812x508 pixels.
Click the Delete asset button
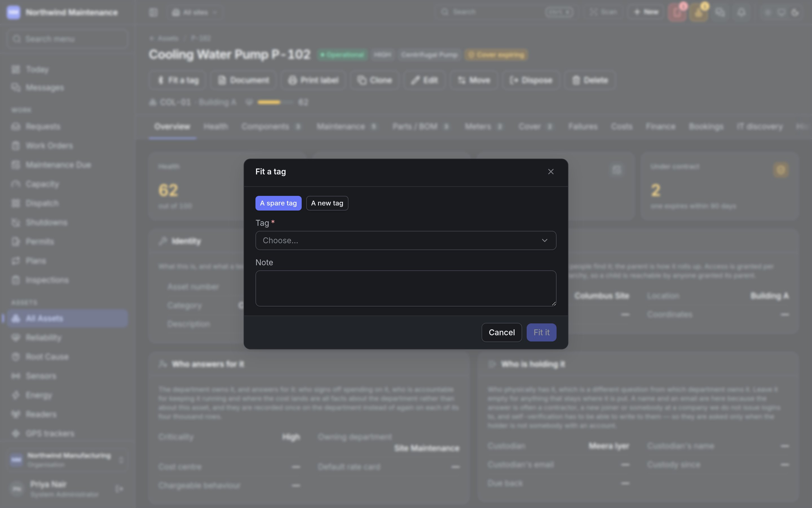coord(590,80)
